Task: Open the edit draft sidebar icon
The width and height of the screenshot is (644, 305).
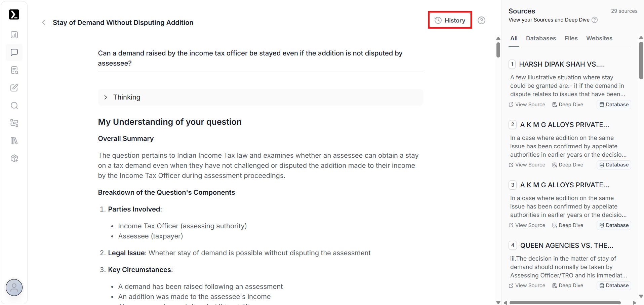Action: (x=14, y=88)
